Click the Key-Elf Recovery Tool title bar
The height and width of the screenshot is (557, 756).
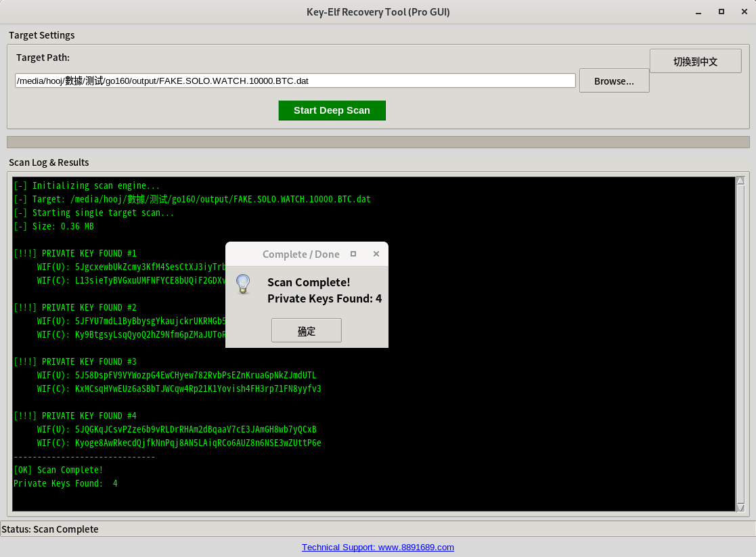[x=378, y=12]
